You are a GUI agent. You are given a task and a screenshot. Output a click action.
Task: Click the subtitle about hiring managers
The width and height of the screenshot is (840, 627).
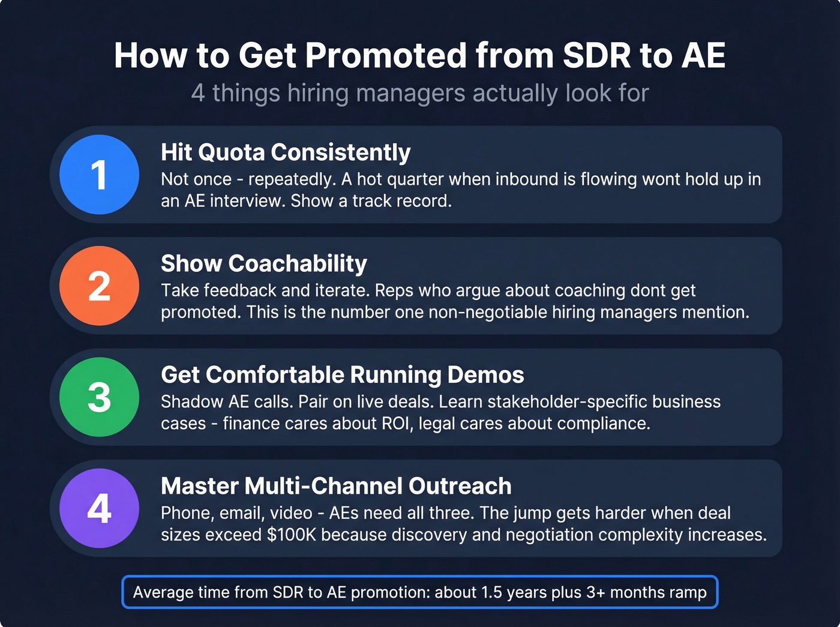tap(420, 93)
